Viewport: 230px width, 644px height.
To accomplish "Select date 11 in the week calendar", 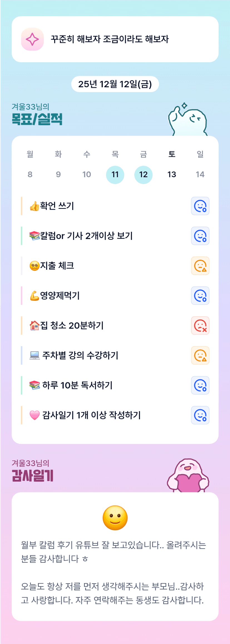I will tap(115, 175).
